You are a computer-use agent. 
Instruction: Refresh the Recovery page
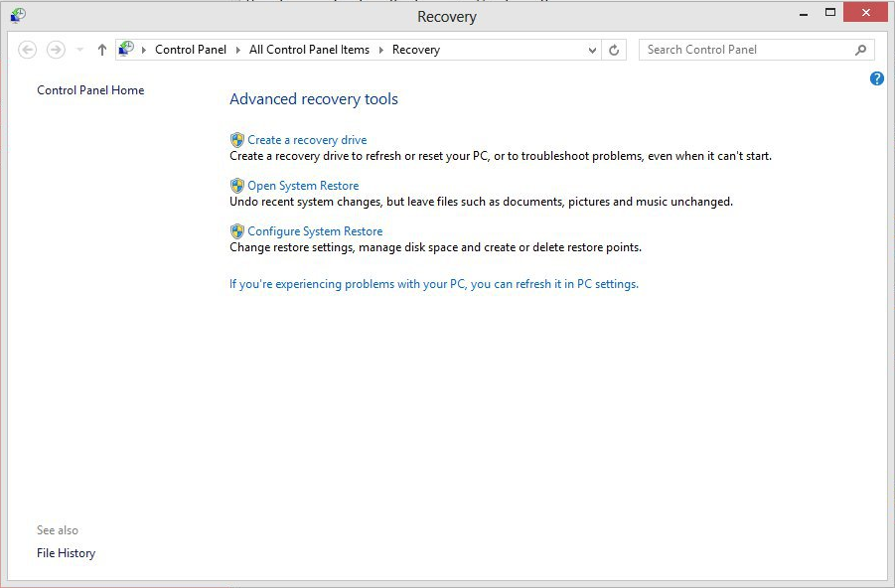pyautogui.click(x=614, y=50)
